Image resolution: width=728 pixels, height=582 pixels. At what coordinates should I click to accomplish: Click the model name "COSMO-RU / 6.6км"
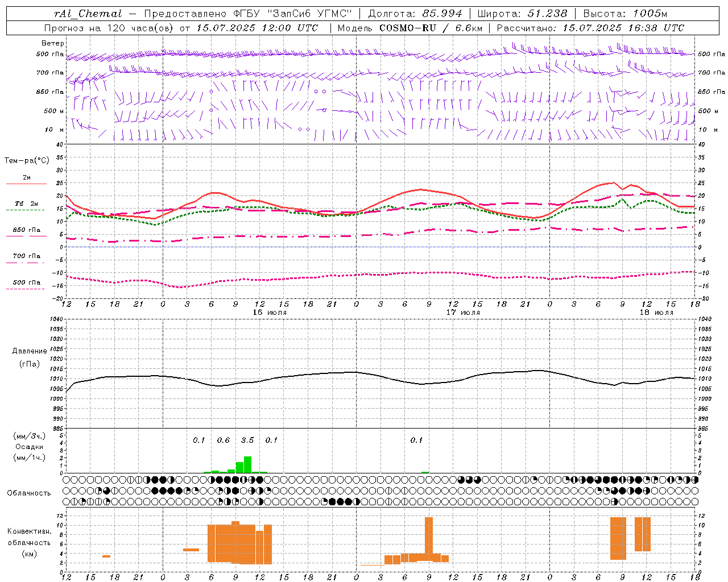431,28
